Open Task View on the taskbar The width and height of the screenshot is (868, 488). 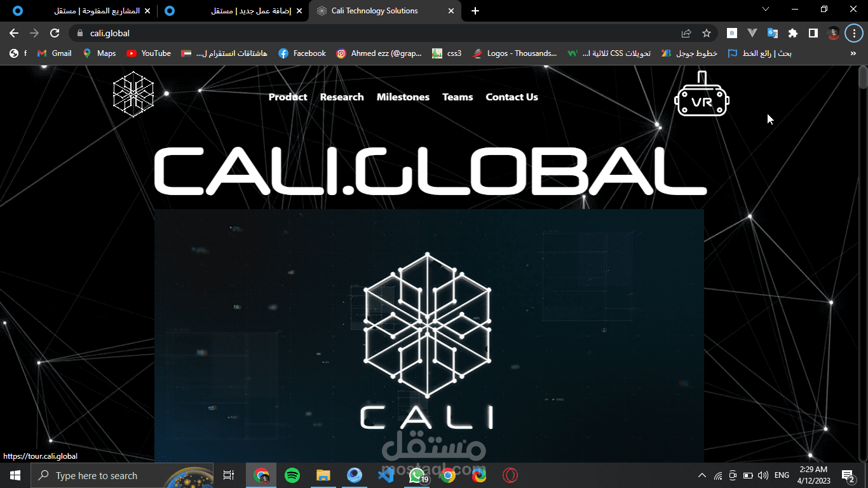click(229, 475)
